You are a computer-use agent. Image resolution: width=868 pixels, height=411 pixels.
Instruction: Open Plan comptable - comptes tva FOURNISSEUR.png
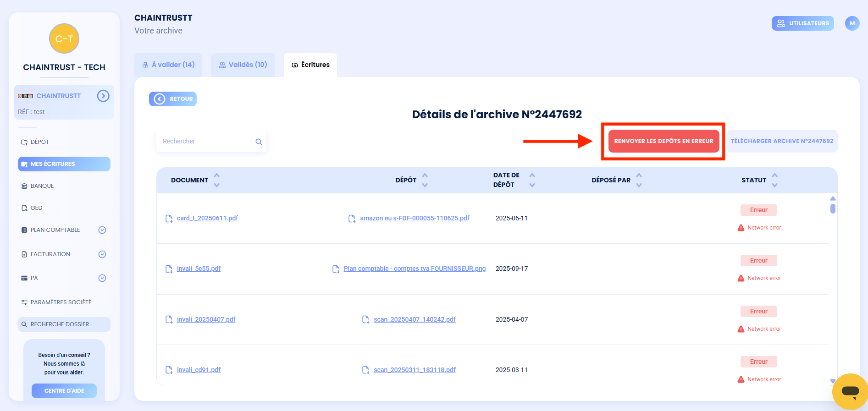point(415,269)
